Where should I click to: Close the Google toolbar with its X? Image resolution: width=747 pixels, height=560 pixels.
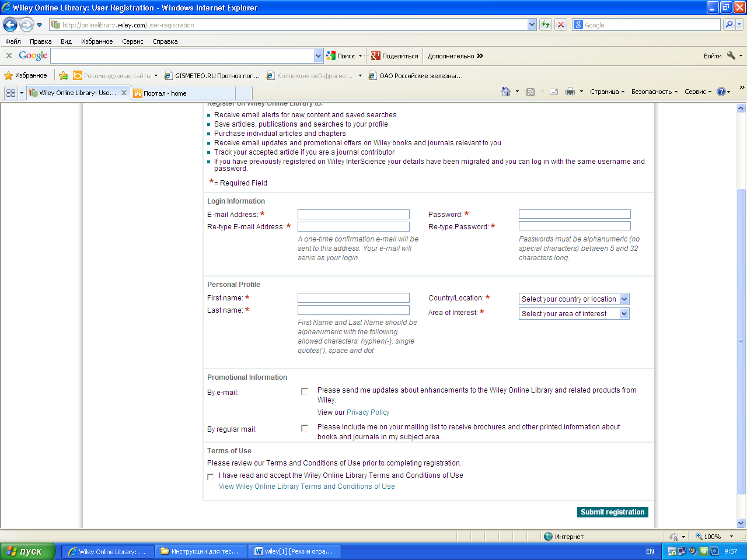click(x=9, y=55)
